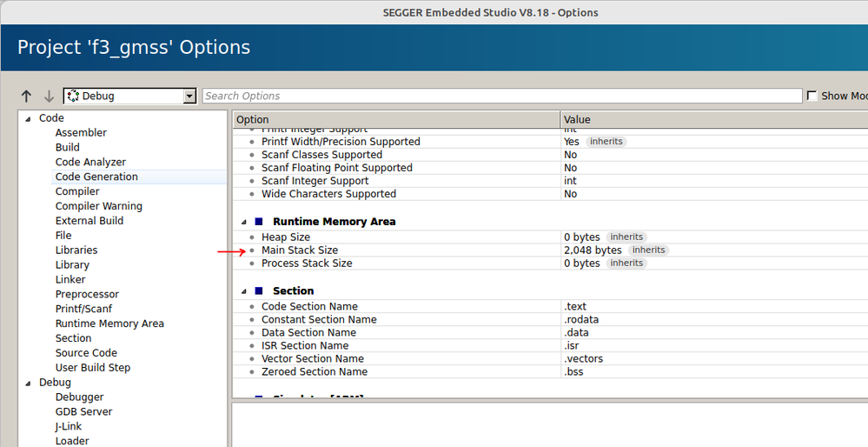Select File in the options tree
Screen dimensions: 868x447
tap(63, 236)
